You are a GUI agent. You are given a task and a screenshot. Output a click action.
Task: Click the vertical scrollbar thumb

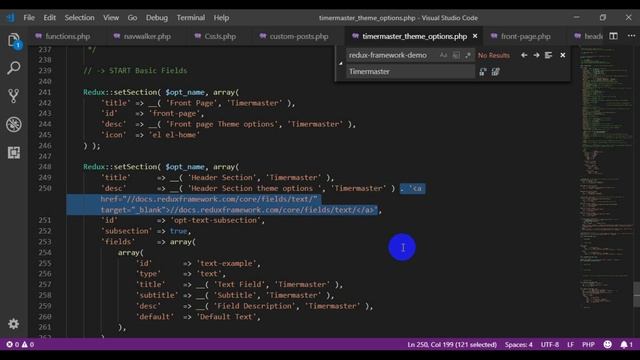click(x=636, y=294)
